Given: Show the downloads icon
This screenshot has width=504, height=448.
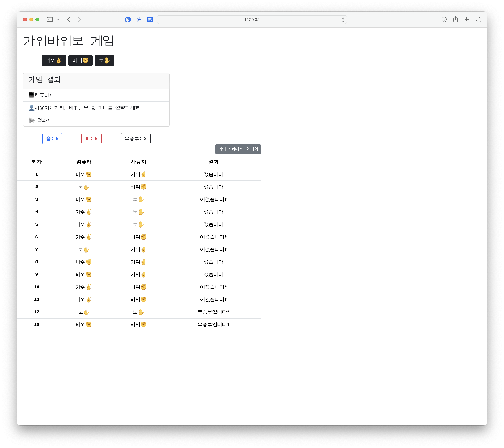Looking at the screenshot, I should click(x=444, y=20).
